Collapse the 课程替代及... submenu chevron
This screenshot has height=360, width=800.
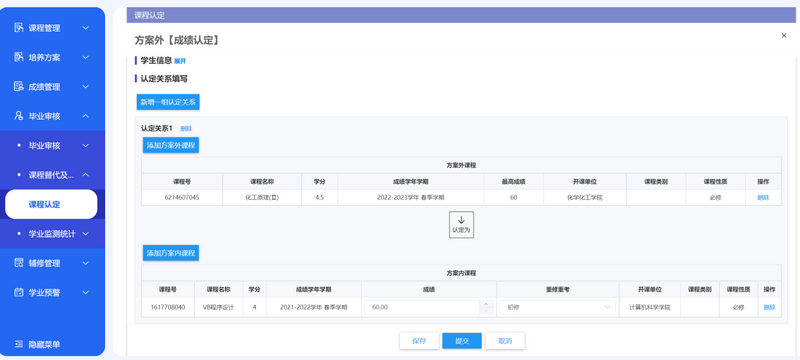click(85, 175)
